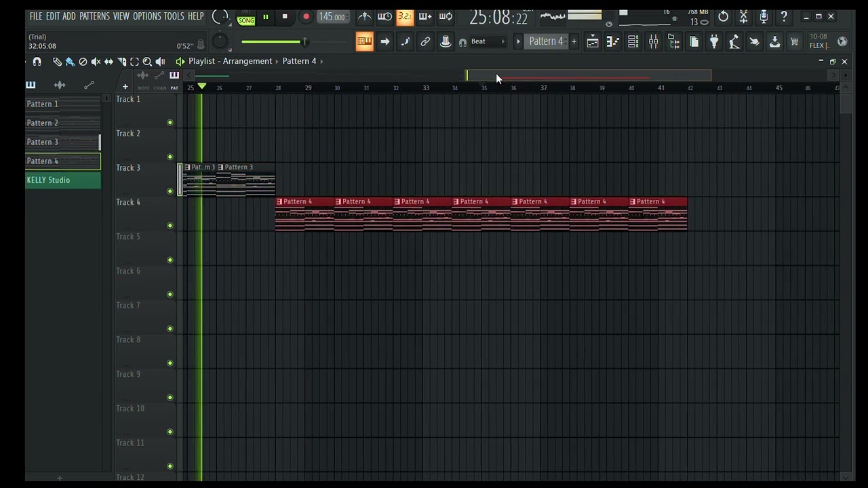
Task: Open the FILE menu
Action: pos(36,16)
